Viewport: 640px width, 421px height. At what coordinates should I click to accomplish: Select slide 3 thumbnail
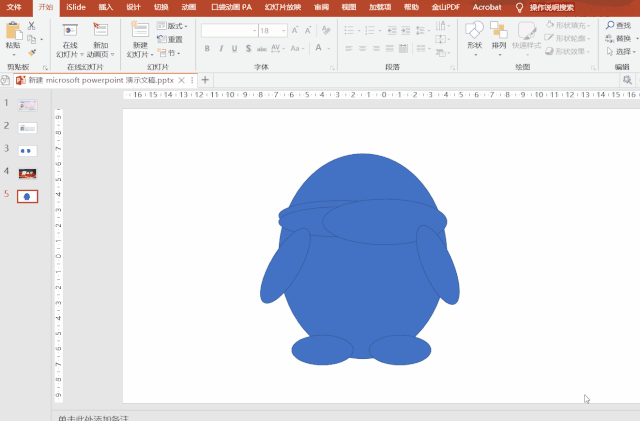coord(27,151)
